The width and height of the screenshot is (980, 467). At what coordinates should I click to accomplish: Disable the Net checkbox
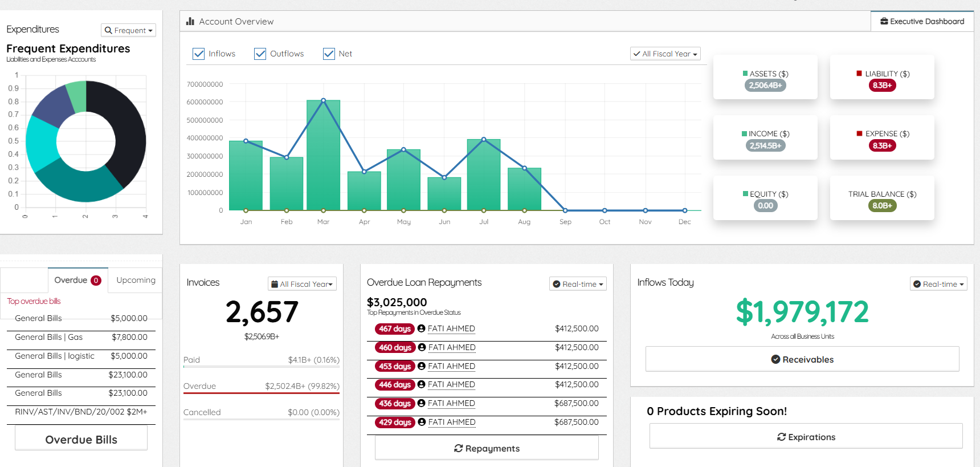329,54
